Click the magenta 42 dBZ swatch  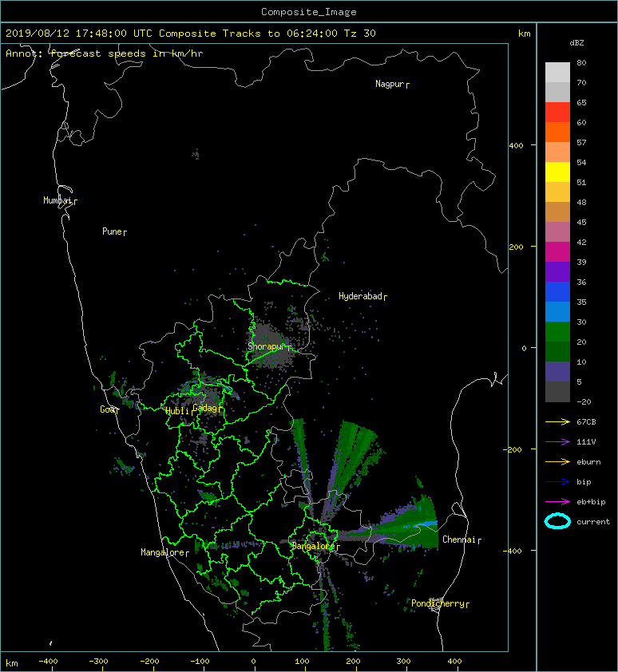pos(557,251)
